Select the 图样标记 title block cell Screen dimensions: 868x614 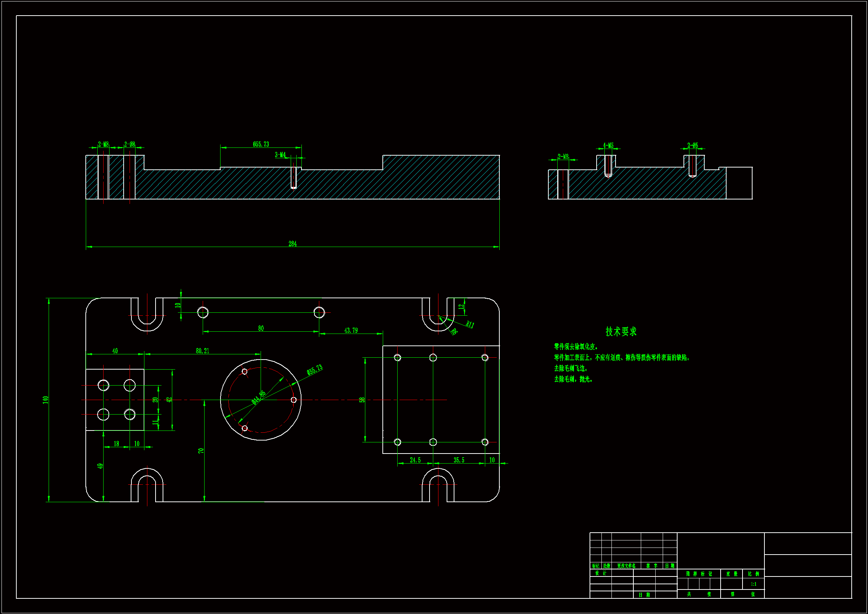point(699,574)
